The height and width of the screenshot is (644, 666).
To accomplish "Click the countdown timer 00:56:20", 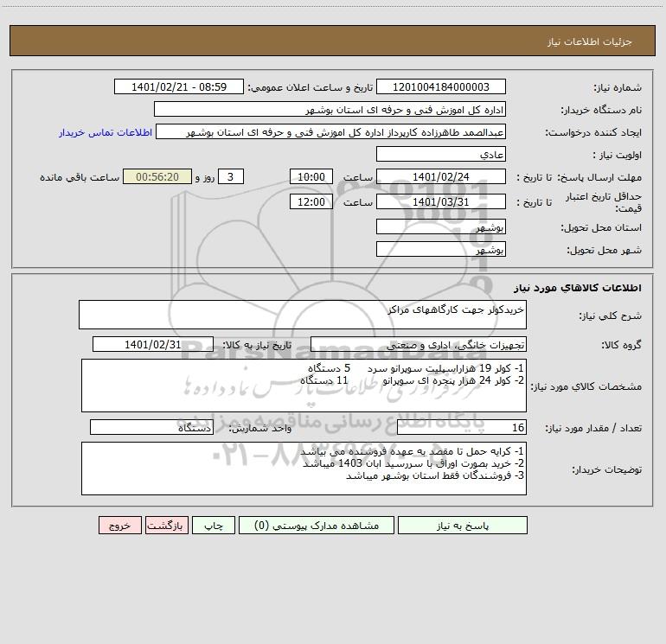I will pos(157,176).
